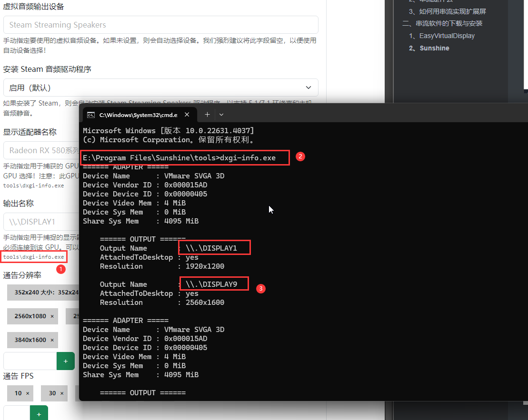Select the 3840x1600 resolution tag label

30,340
